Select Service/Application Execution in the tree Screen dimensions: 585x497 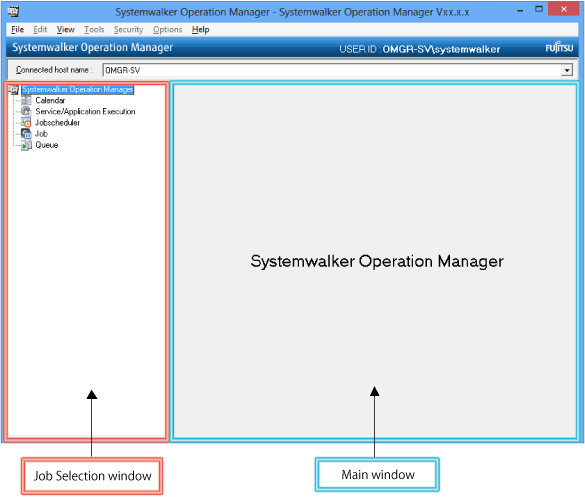85,112
